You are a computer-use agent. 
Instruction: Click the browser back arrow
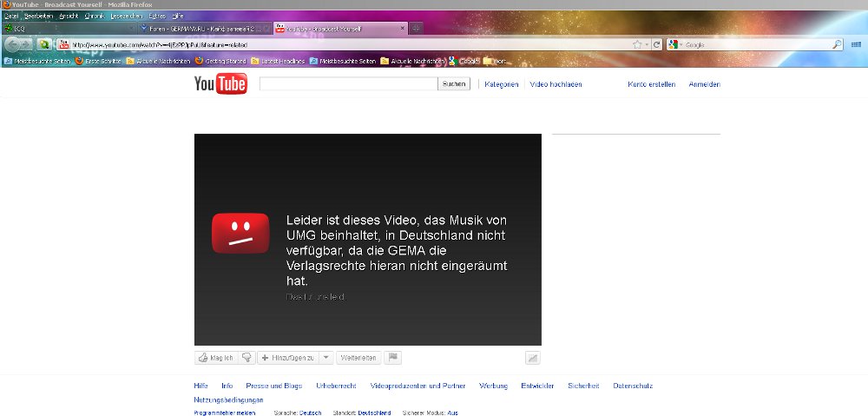point(12,45)
